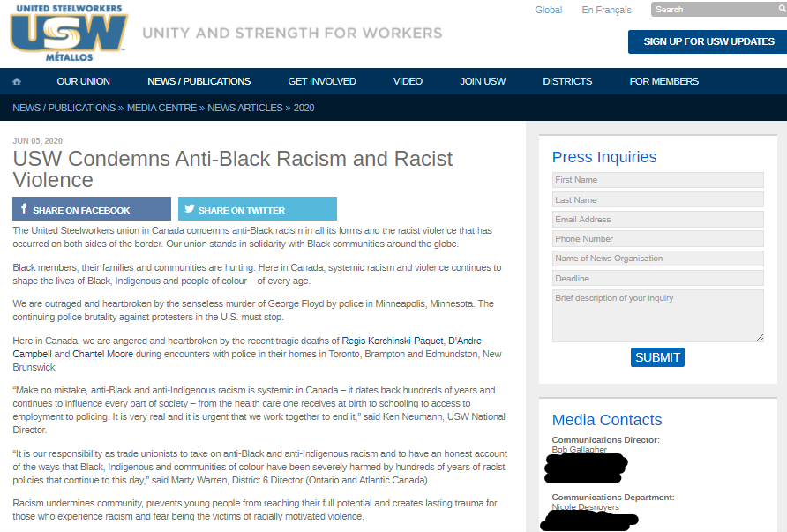787x532 pixels.
Task: Open Regis Korchinski-Paquet link
Action: 393,341
